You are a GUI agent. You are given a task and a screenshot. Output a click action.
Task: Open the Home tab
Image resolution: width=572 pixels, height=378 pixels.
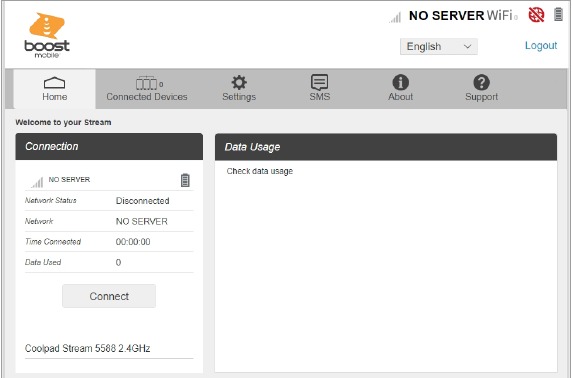pyautogui.click(x=55, y=89)
